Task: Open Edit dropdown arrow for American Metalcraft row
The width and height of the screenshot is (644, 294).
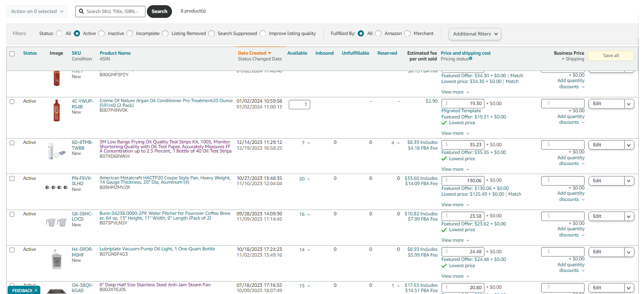Action: click(629, 181)
